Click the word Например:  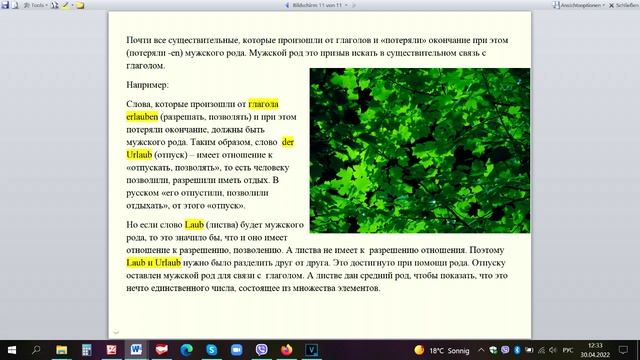click(x=147, y=85)
